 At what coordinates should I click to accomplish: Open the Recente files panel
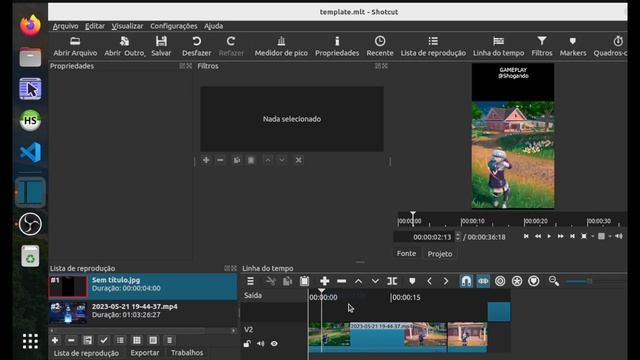click(x=380, y=47)
